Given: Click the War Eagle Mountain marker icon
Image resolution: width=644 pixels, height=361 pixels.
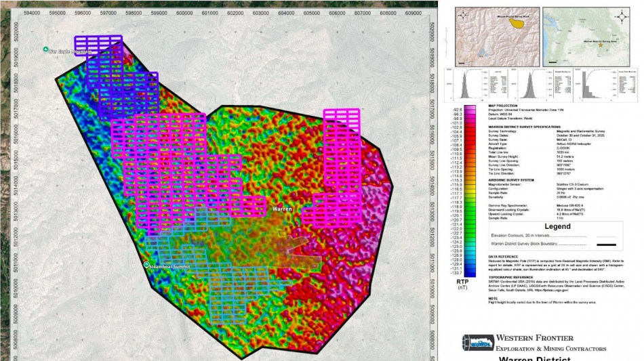Looking at the screenshot, I should 45,49.
